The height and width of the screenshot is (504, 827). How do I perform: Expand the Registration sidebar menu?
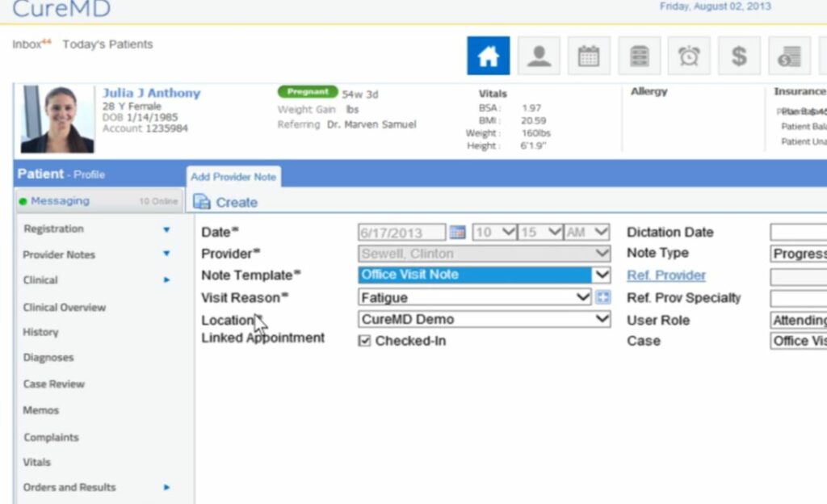click(x=166, y=229)
